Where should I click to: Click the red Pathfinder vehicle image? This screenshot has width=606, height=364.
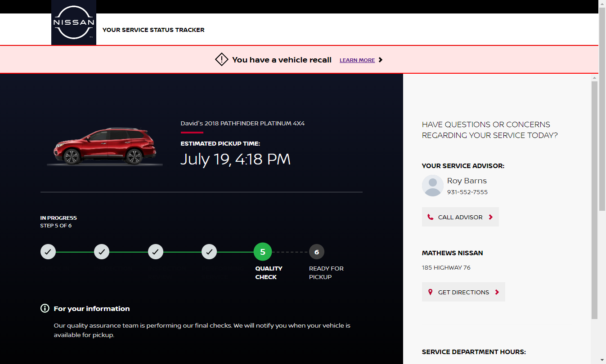[105, 146]
